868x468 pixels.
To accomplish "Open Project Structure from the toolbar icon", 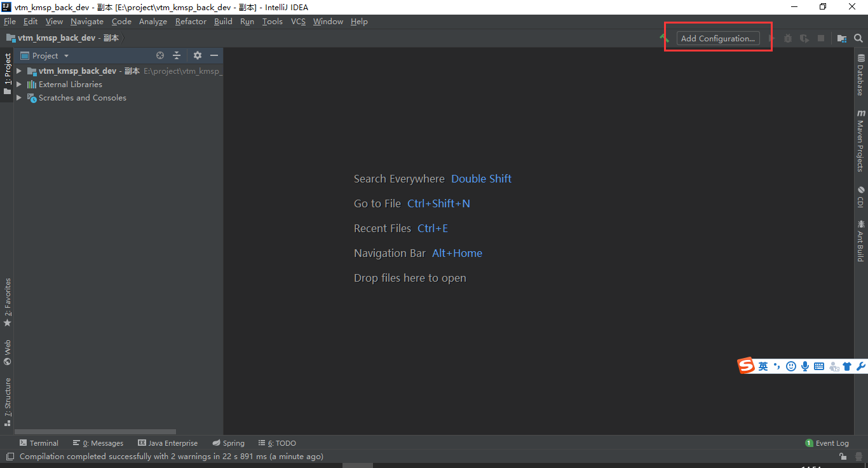I will (842, 38).
